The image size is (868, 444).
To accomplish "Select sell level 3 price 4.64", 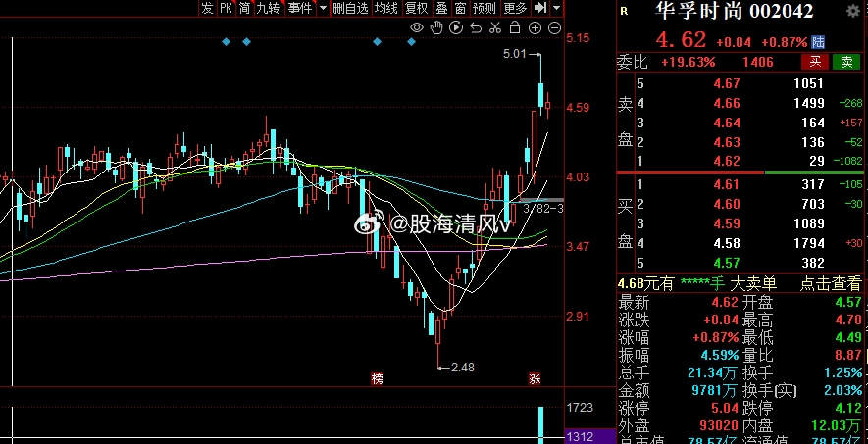I will 726,123.
